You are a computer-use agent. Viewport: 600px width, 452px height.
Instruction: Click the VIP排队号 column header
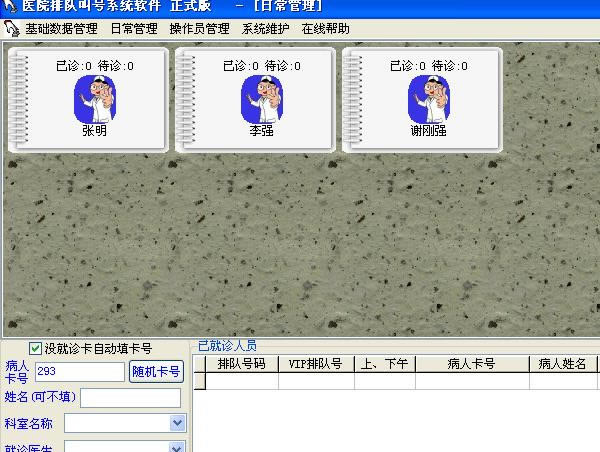[x=316, y=364]
